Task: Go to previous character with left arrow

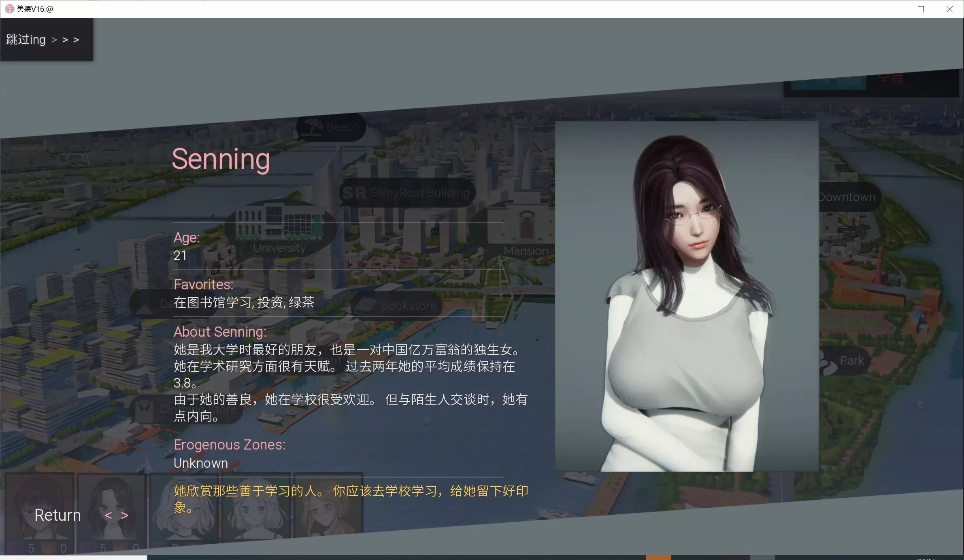Action: pyautogui.click(x=108, y=515)
